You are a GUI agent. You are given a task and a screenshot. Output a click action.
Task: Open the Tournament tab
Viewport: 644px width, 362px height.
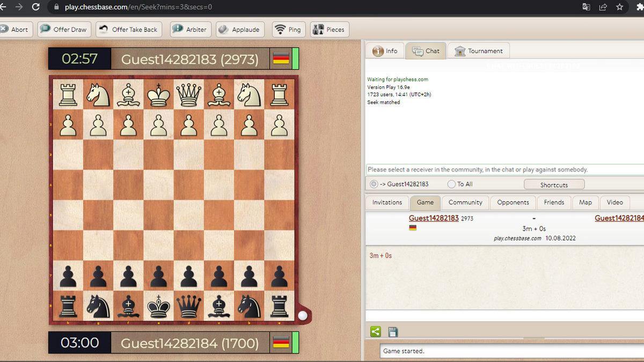tap(478, 51)
